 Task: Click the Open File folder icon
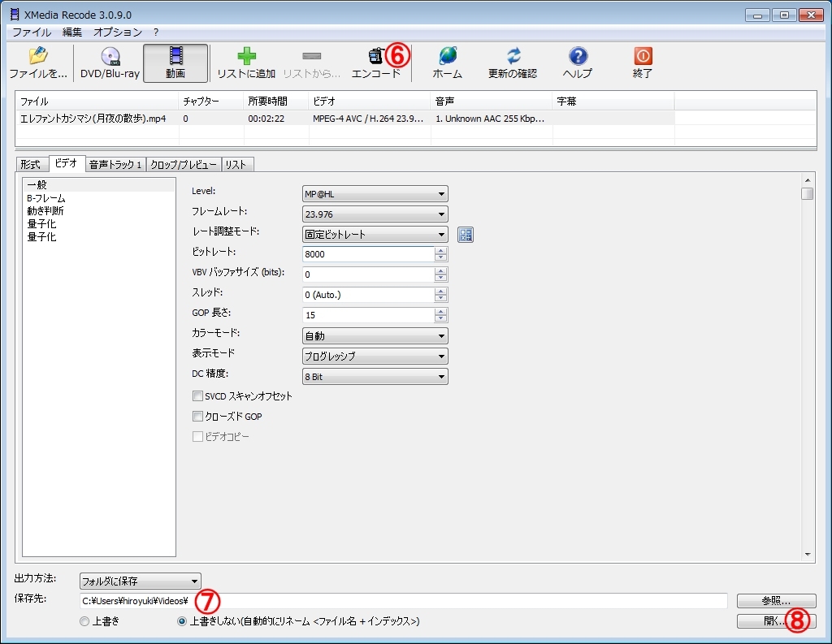coord(37,57)
